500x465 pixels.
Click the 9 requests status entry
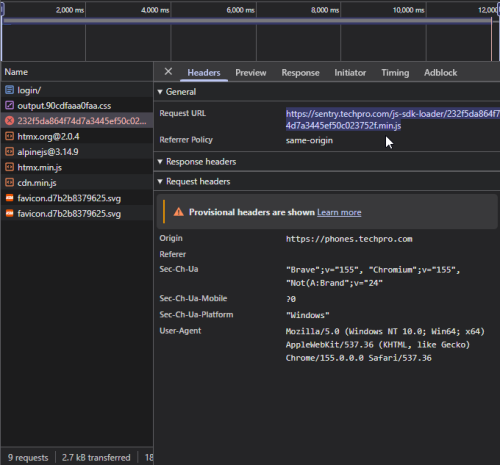pos(28,458)
